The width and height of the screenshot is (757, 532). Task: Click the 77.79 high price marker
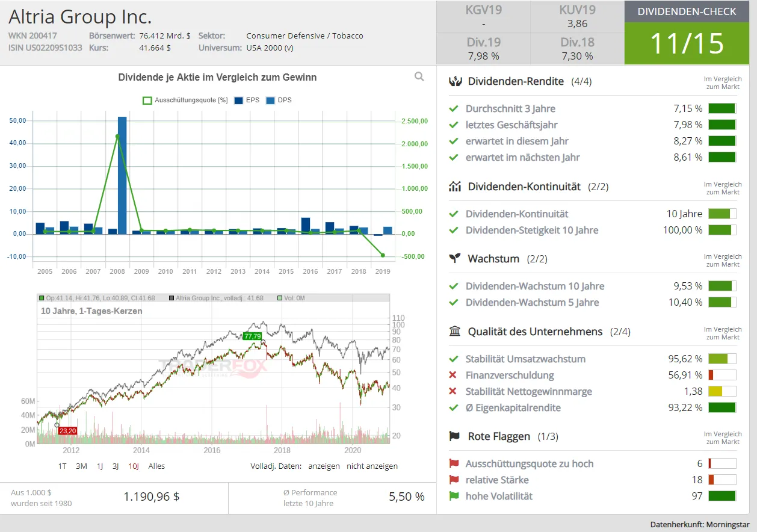pos(253,336)
